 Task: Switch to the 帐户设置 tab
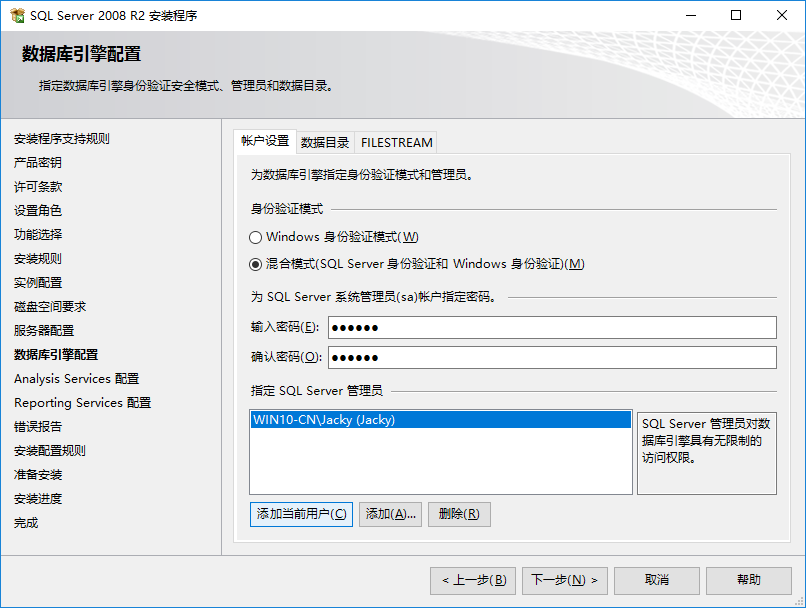pyautogui.click(x=265, y=141)
